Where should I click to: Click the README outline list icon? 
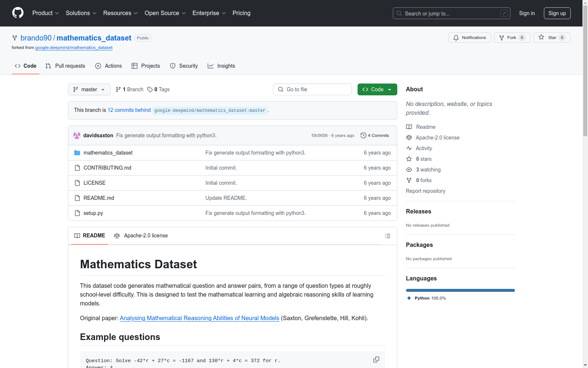387,236
